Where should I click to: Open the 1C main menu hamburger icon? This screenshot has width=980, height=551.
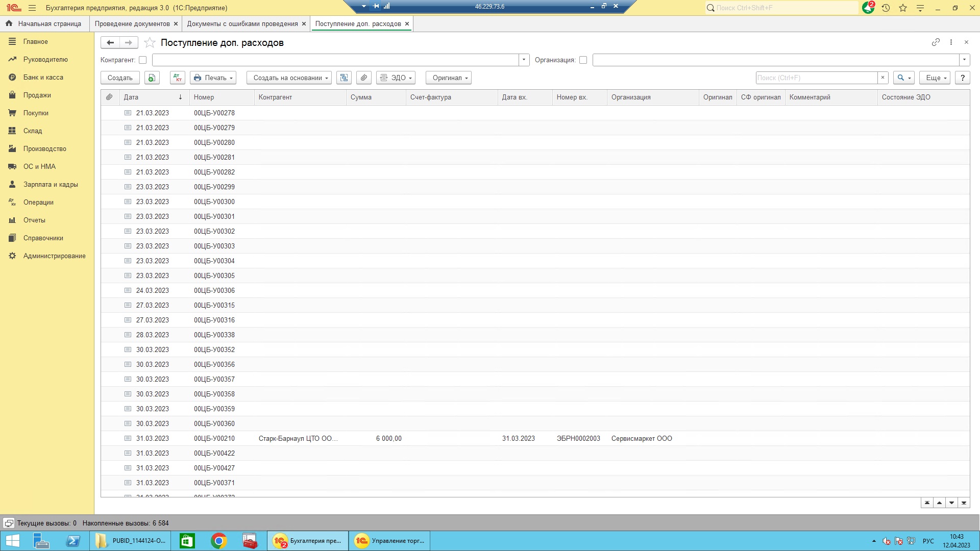32,8
